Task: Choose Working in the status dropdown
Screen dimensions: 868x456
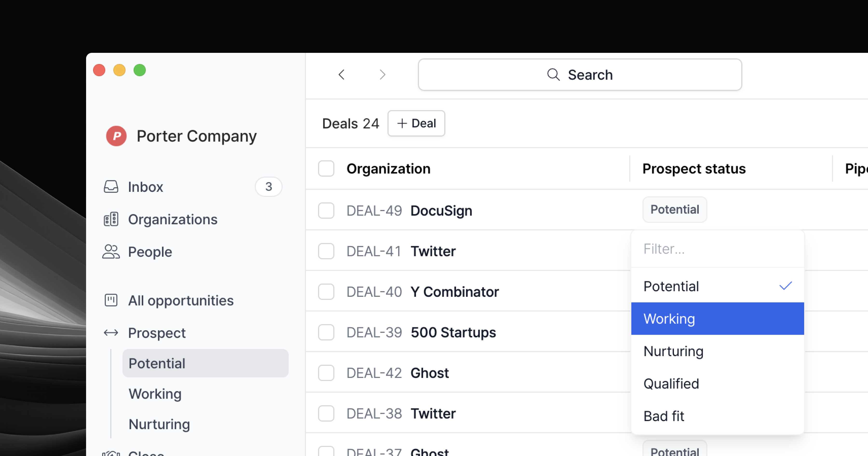Action: point(717,319)
